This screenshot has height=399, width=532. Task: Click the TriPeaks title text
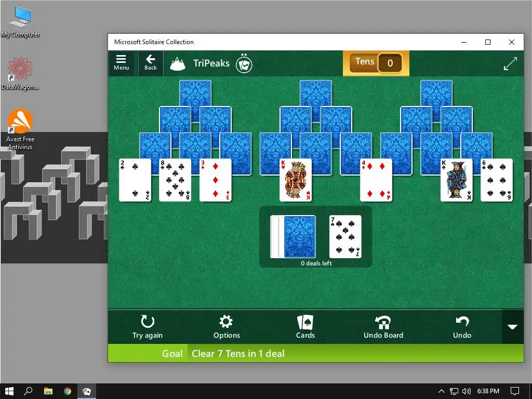211,63
